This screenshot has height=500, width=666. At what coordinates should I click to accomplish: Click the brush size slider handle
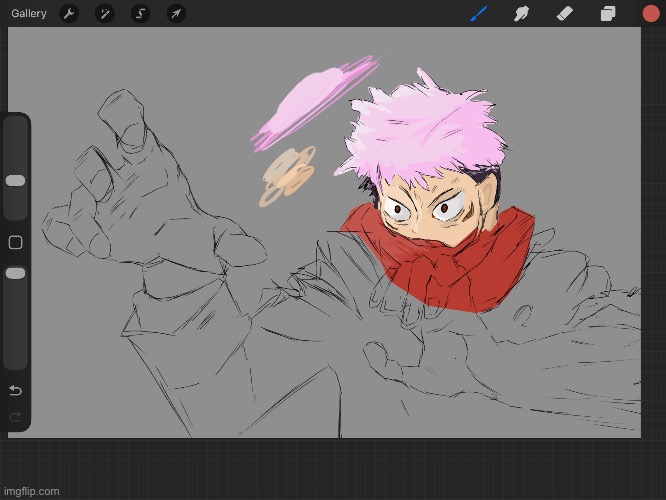click(16, 181)
